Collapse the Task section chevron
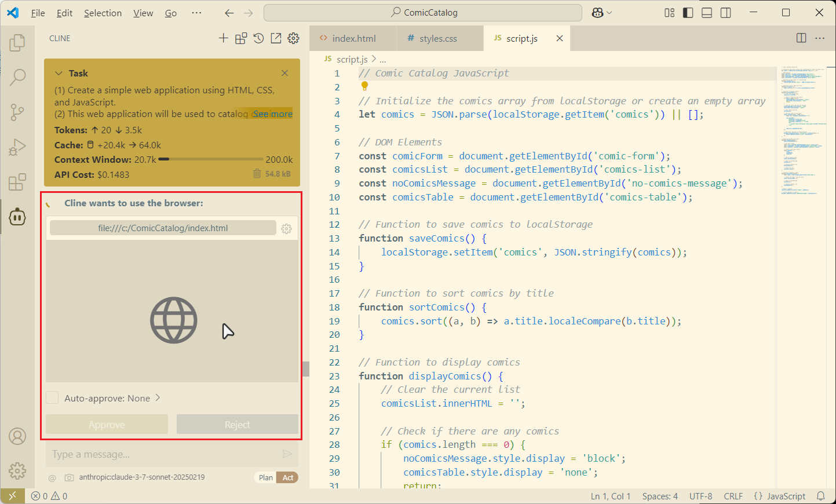836x504 pixels. click(x=59, y=74)
